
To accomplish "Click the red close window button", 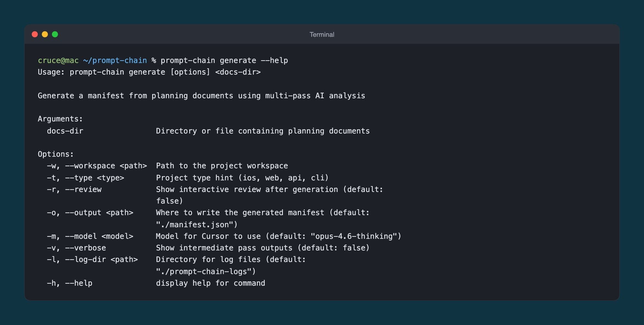I will tap(35, 34).
